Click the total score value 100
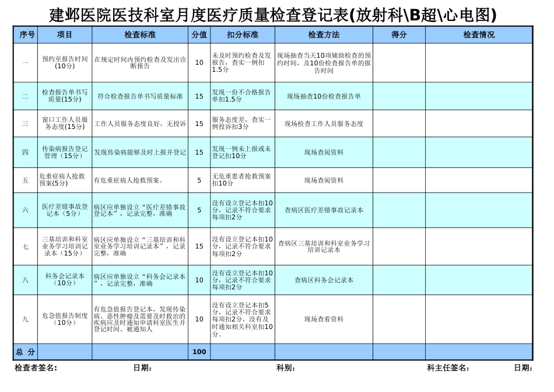The image size is (554, 392). point(199,352)
